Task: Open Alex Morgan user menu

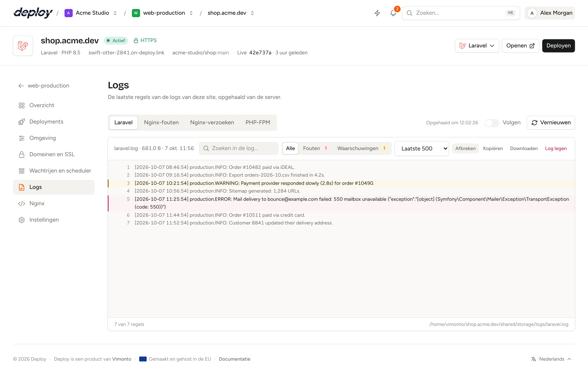Action: [550, 13]
